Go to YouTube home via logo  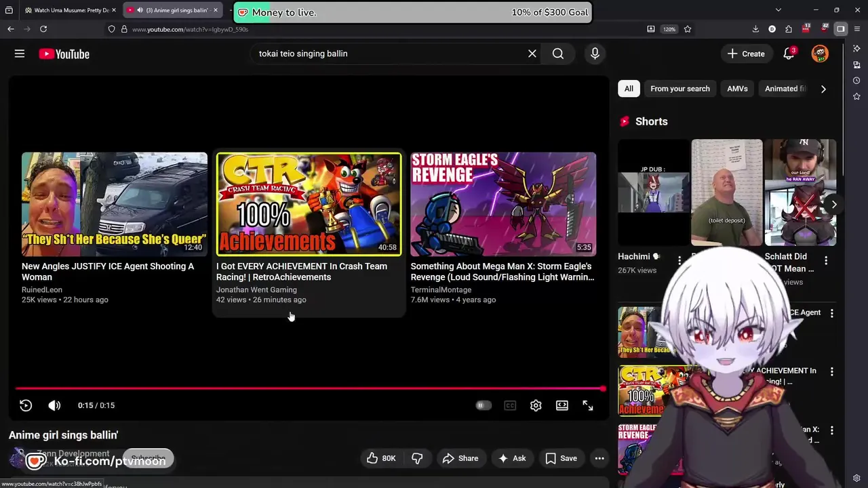(64, 54)
